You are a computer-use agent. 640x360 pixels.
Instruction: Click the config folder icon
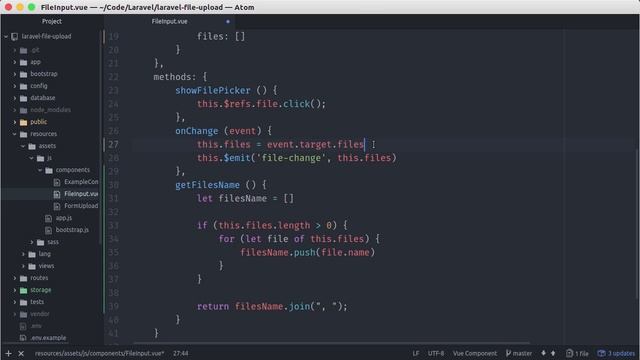pyautogui.click(x=24, y=86)
